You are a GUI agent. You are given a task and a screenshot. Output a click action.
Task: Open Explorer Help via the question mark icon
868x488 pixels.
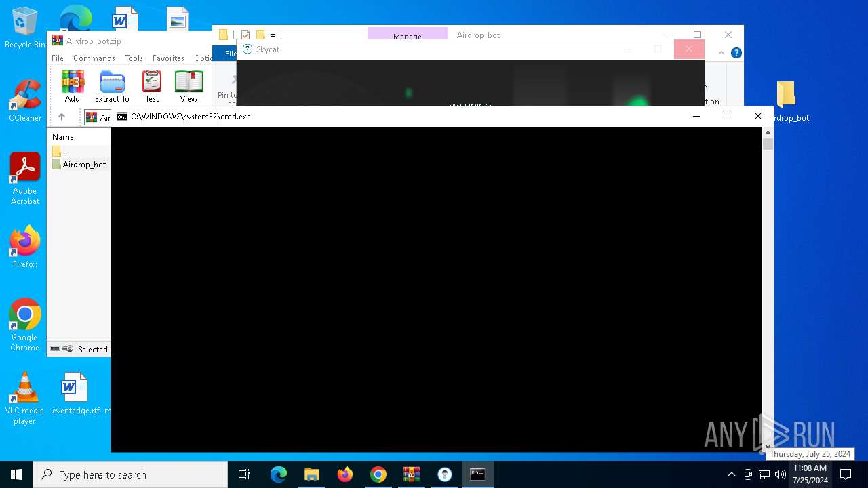click(736, 53)
